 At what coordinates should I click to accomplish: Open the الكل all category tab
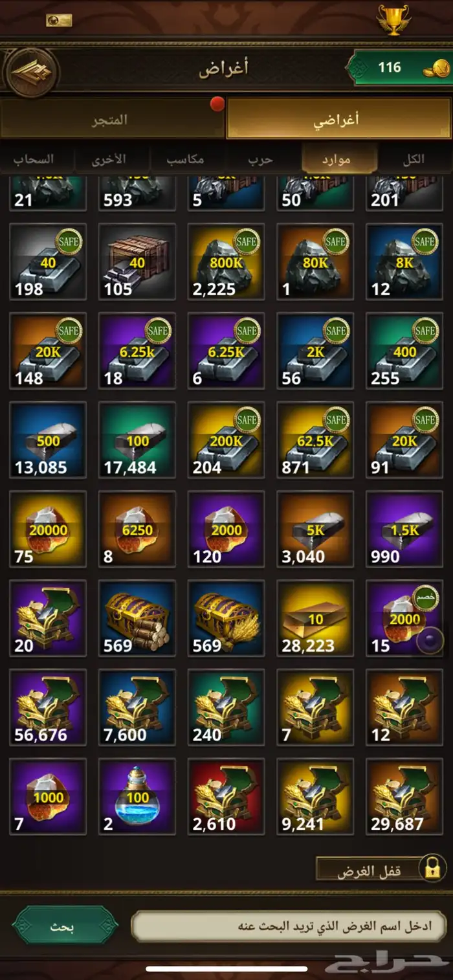tap(414, 159)
